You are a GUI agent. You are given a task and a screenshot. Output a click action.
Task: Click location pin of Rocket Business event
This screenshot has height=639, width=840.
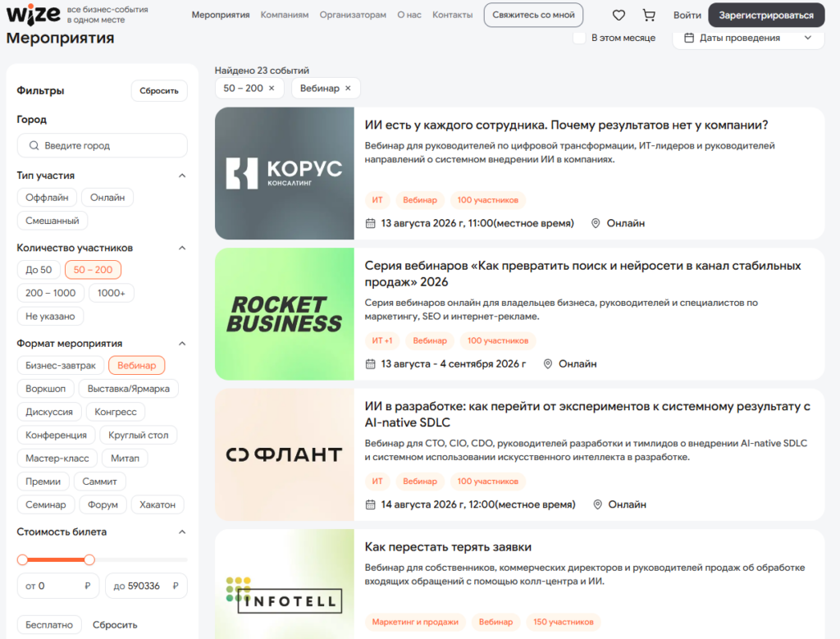tap(547, 364)
